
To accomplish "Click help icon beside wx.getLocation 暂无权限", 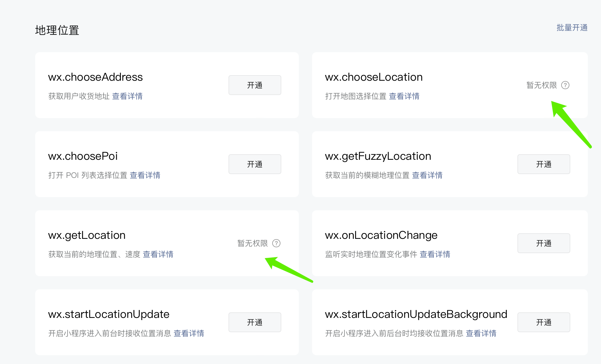I will coord(276,243).
